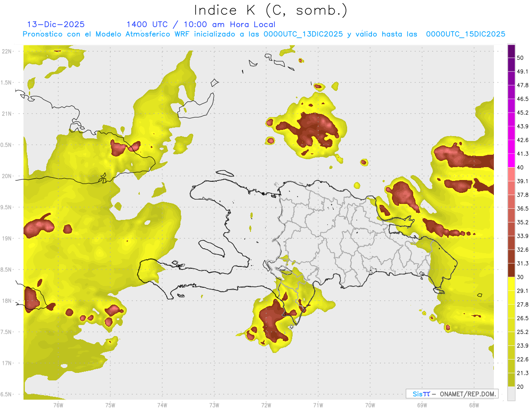Image resolution: width=532 pixels, height=411 pixels.
Task: Click the dark brown scale segment just above 30
Action: (512, 270)
